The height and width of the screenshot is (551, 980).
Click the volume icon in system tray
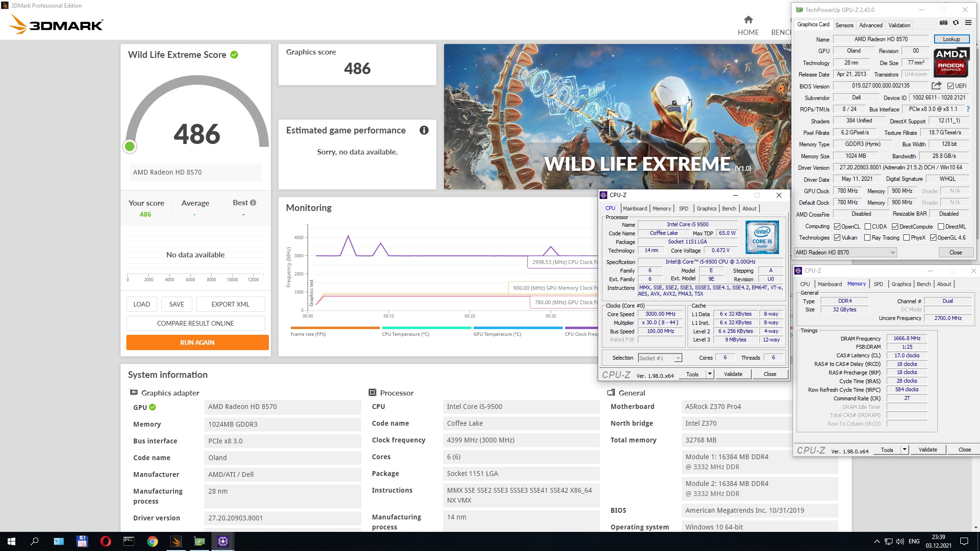pyautogui.click(x=900, y=541)
